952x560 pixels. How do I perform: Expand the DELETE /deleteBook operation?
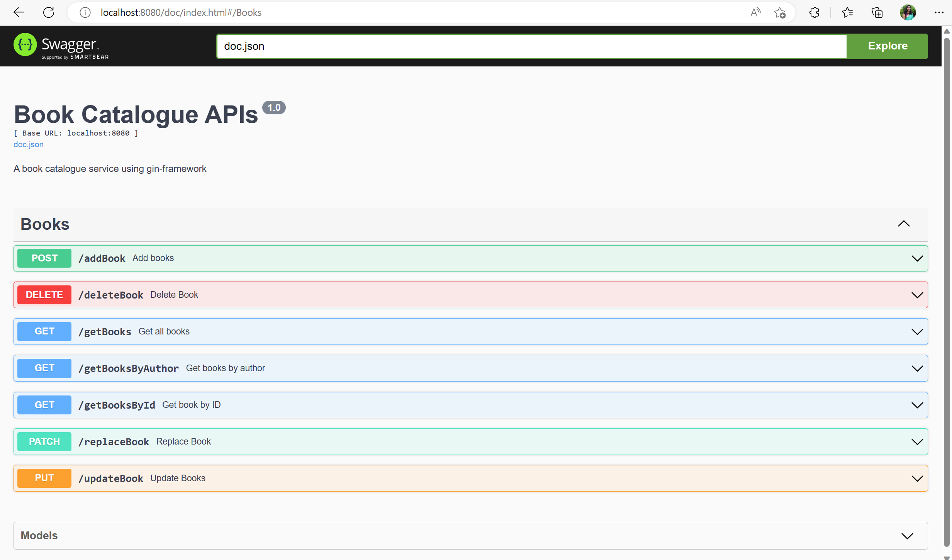pyautogui.click(x=917, y=295)
